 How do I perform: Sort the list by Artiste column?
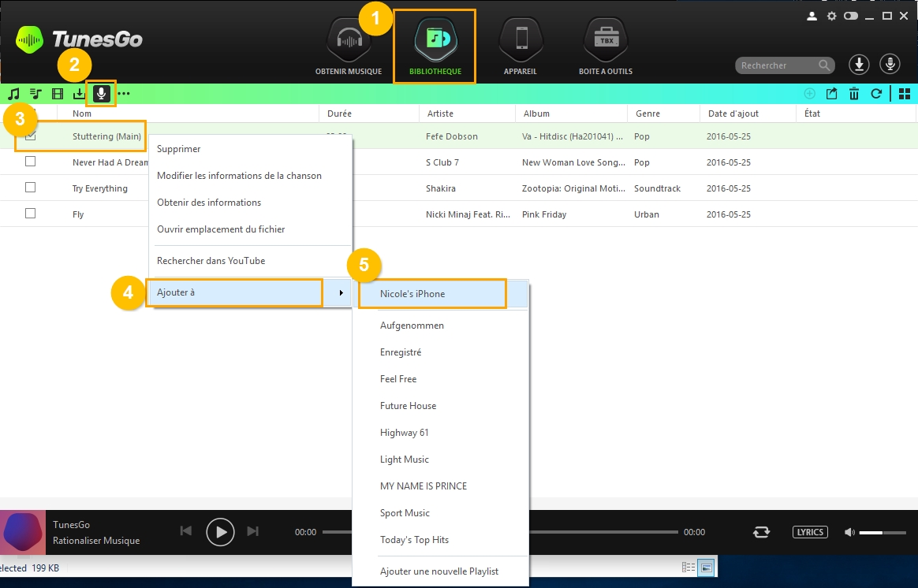click(440, 114)
